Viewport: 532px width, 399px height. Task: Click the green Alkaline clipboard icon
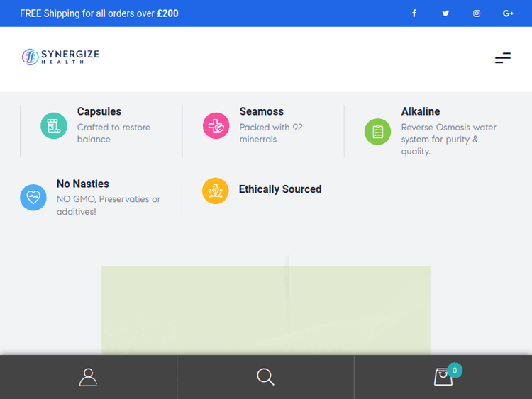pyautogui.click(x=377, y=132)
